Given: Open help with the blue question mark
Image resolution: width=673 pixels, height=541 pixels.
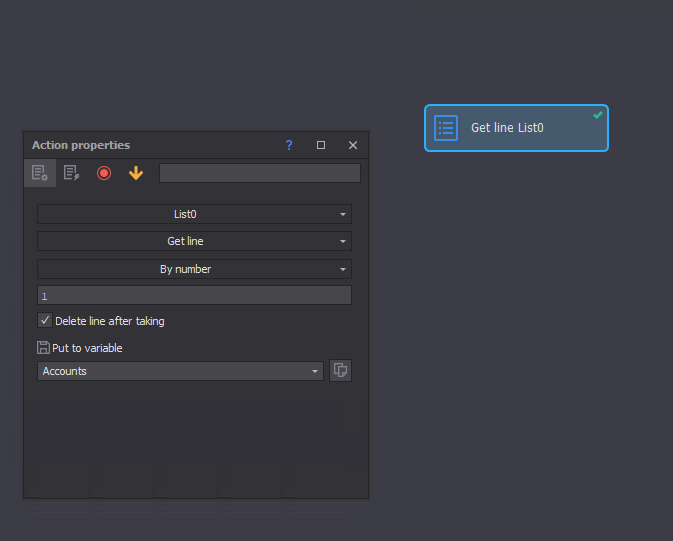Looking at the screenshot, I should [x=289, y=145].
